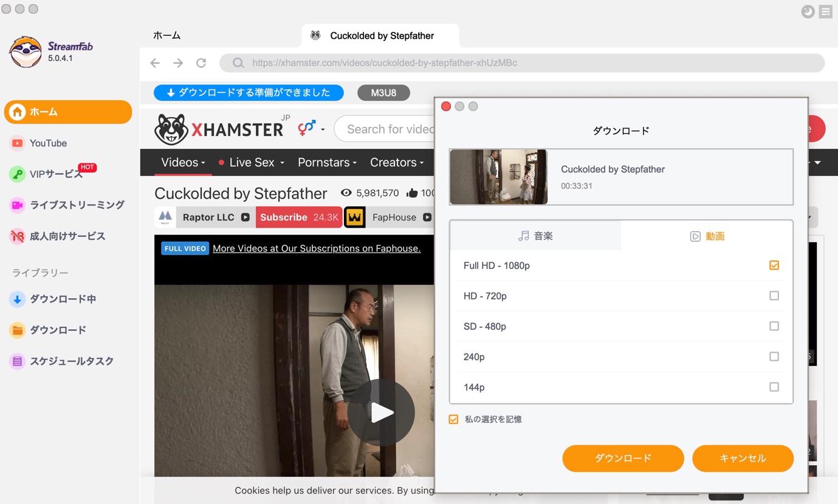Click the orange ダウンロード button in the dialog
This screenshot has height=504, width=838.
[623, 458]
